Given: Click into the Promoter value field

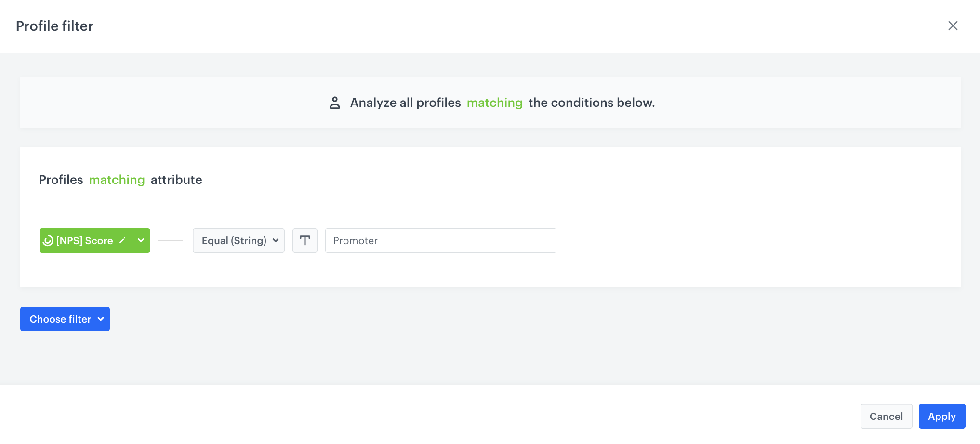Looking at the screenshot, I should [440, 240].
